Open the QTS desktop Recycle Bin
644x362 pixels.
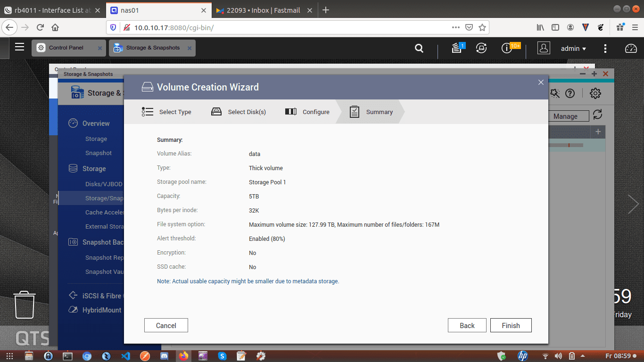[24, 304]
